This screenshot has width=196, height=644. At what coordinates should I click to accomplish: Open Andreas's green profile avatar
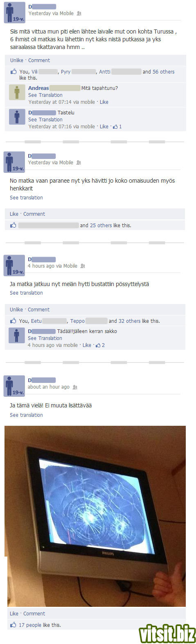[x=17, y=92]
